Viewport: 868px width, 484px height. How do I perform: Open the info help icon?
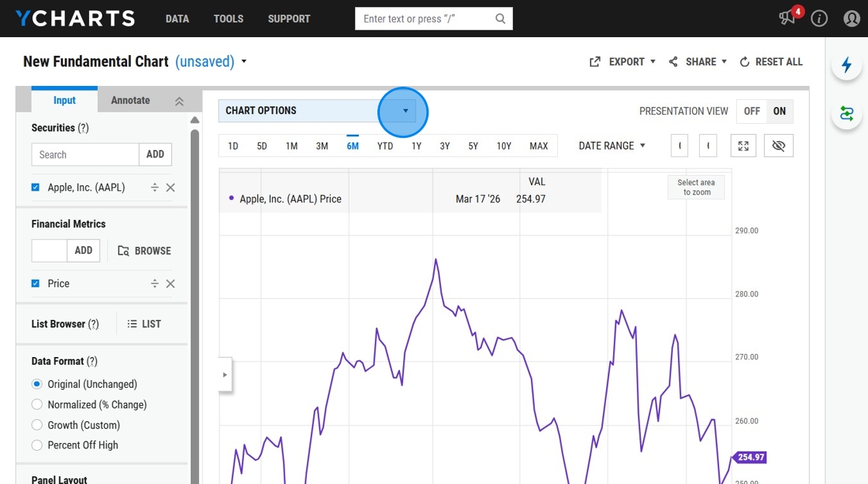pos(819,19)
